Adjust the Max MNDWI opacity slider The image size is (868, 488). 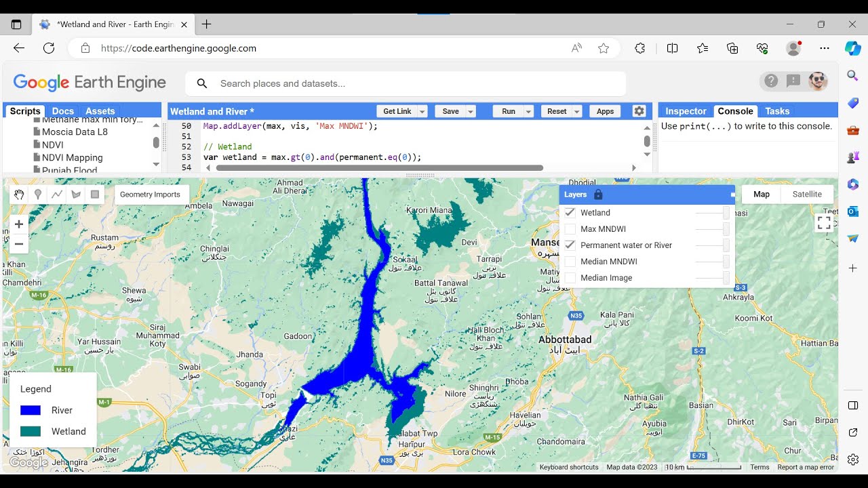click(x=712, y=229)
